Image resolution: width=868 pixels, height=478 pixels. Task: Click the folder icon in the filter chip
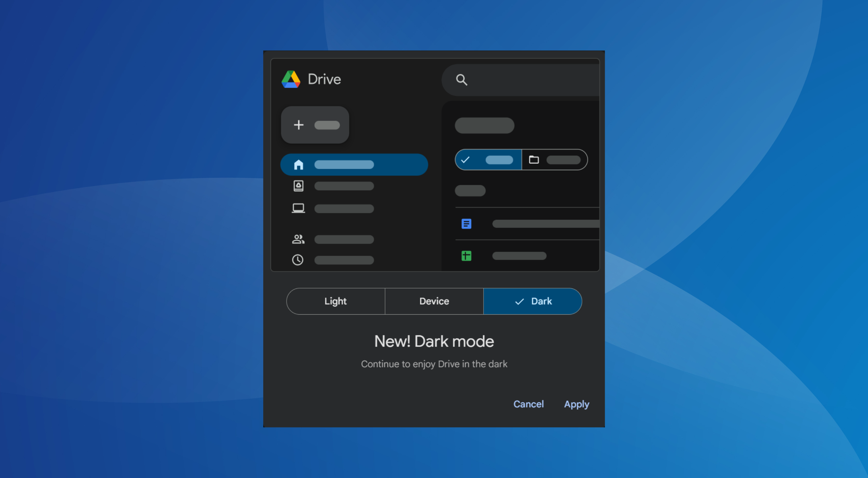click(534, 160)
